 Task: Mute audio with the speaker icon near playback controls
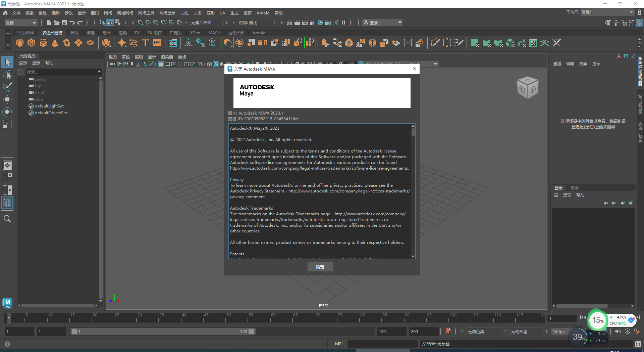coord(618,332)
